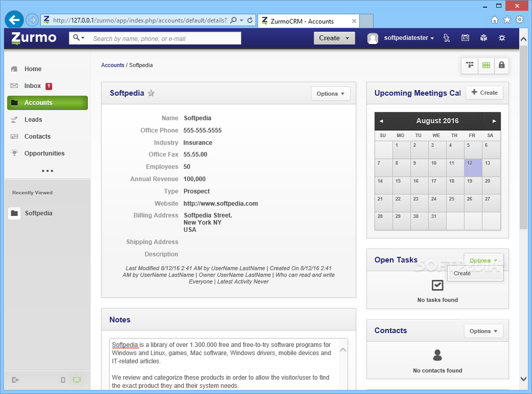Click the browser back button
Screen dimensions: 532x394
14,20
